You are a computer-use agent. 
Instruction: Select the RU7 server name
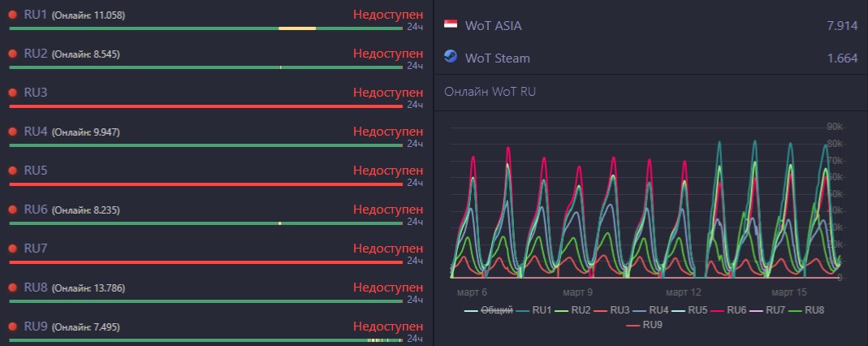[36, 249]
